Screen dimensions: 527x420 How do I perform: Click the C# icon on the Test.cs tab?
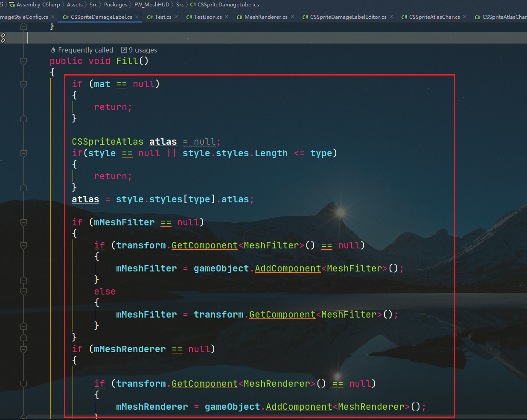point(150,17)
